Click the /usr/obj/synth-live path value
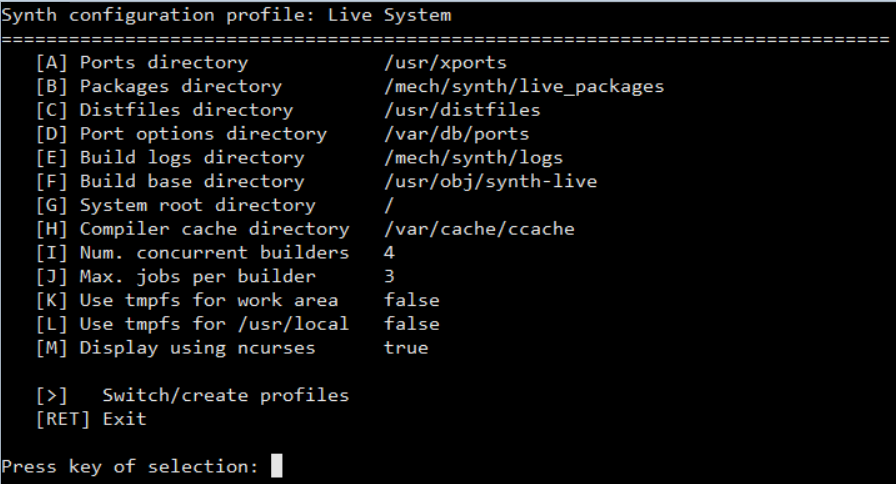The width and height of the screenshot is (896, 484). [x=490, y=182]
